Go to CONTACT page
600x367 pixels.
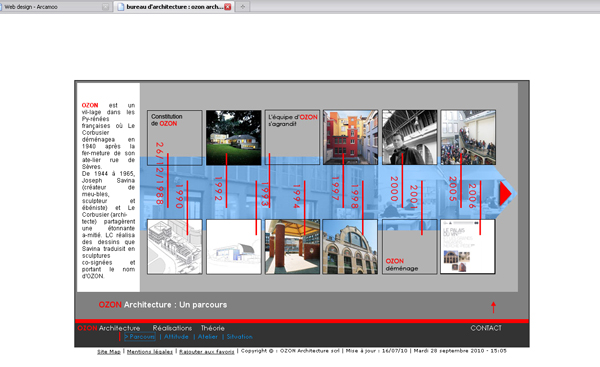tap(486, 328)
